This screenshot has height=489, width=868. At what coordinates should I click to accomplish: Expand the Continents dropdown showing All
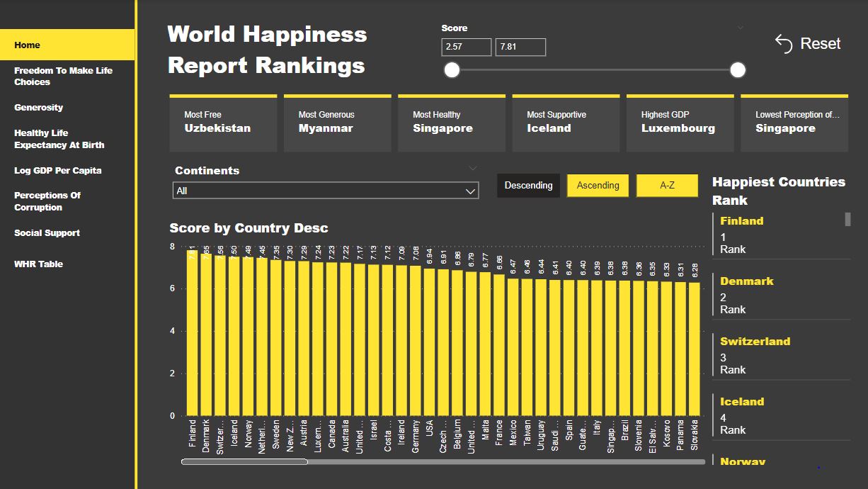click(326, 191)
